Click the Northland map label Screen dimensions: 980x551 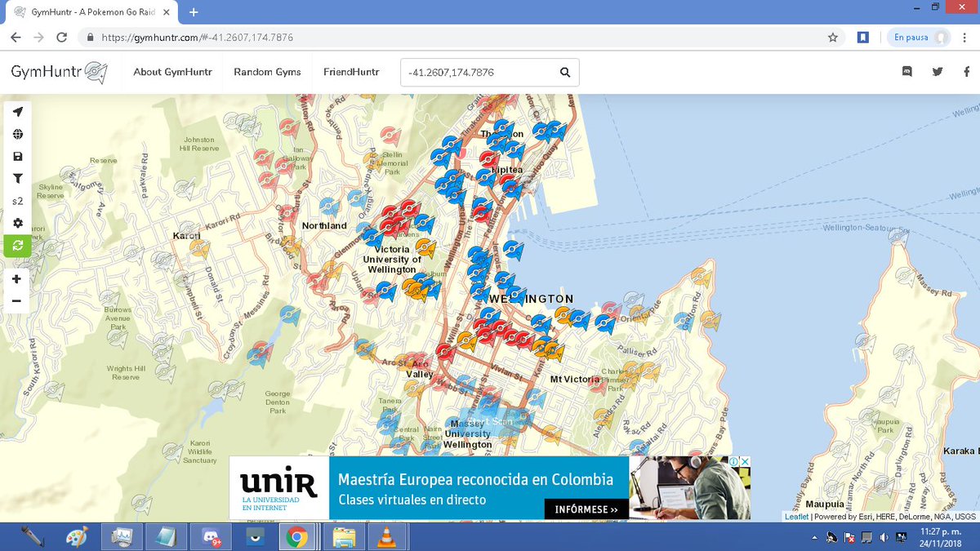pyautogui.click(x=324, y=225)
